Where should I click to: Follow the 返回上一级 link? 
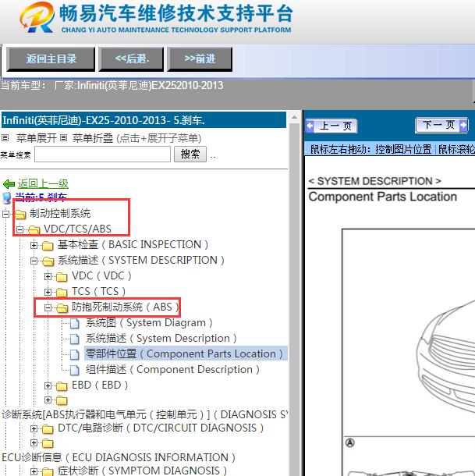point(43,183)
